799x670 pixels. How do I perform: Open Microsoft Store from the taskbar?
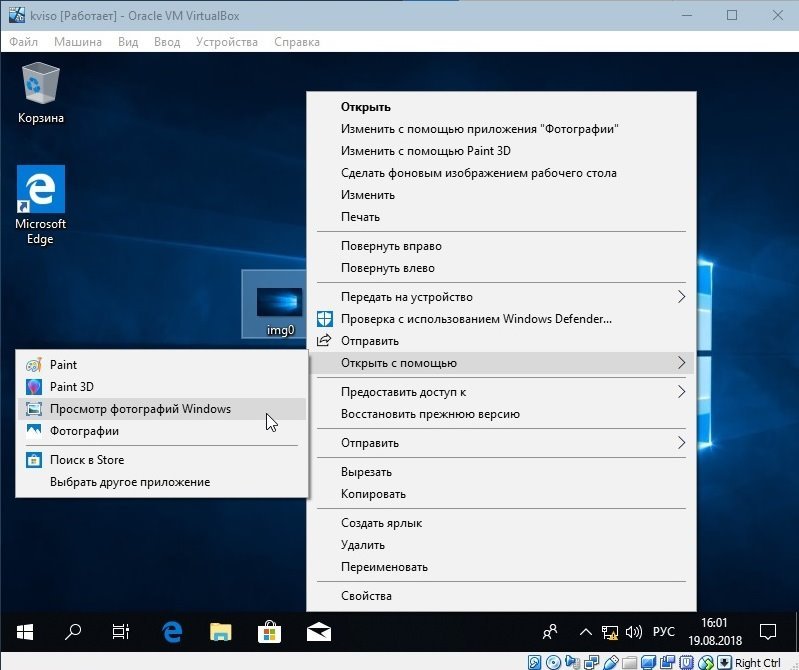pyautogui.click(x=270, y=632)
